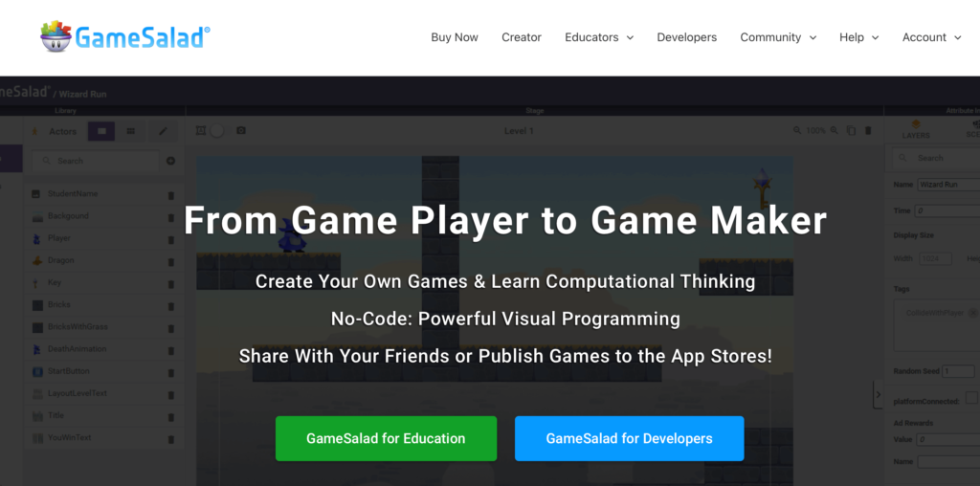
Task: Expand the Educators menu
Action: click(x=599, y=37)
